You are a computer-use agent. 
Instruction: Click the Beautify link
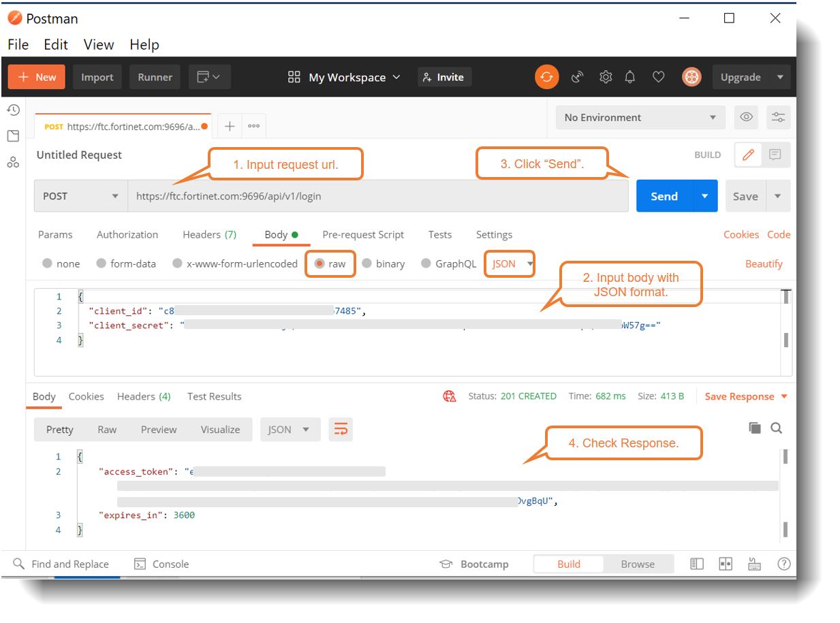[x=764, y=263]
